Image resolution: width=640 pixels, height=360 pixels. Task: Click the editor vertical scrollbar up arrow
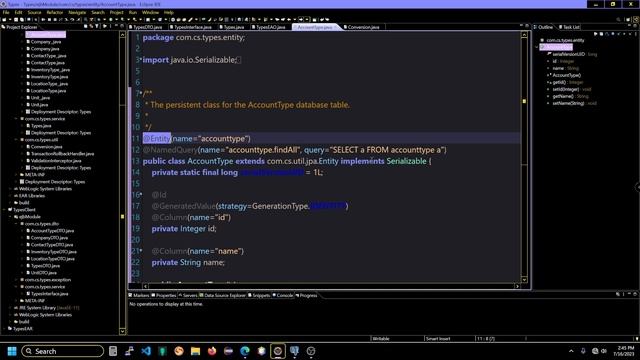524,35
